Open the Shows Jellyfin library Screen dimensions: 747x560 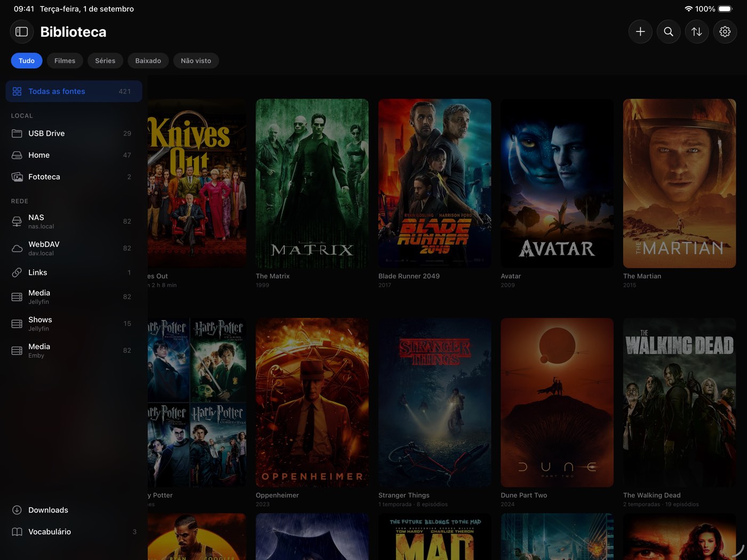tap(74, 324)
